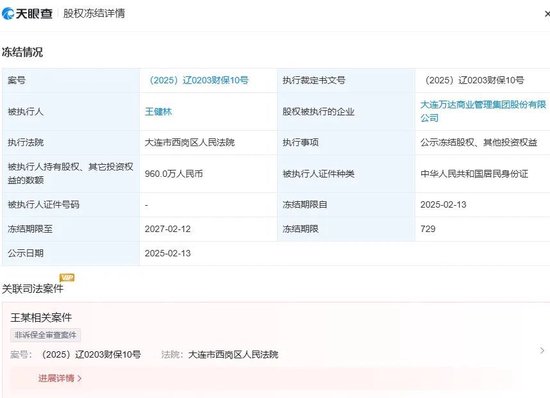Select the 960.0万人民币 amount

click(x=174, y=174)
